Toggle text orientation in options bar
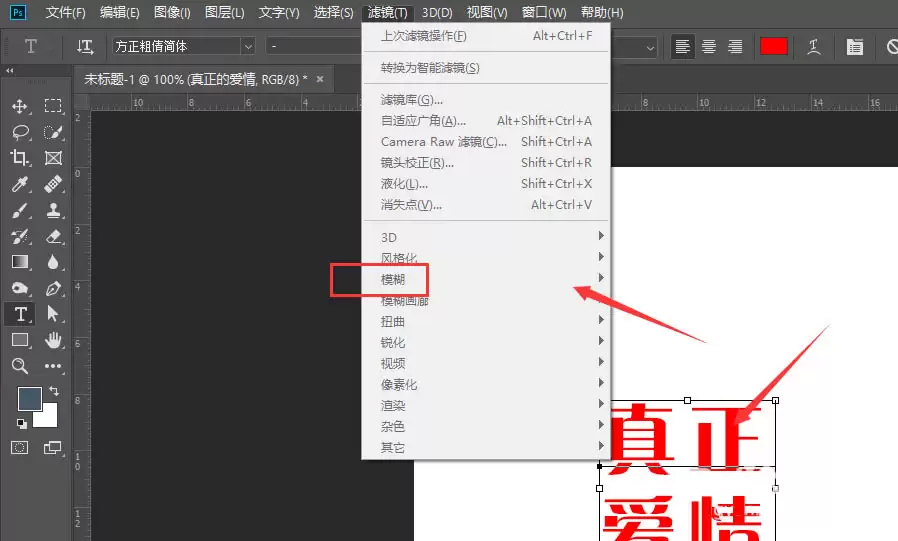 [x=85, y=46]
